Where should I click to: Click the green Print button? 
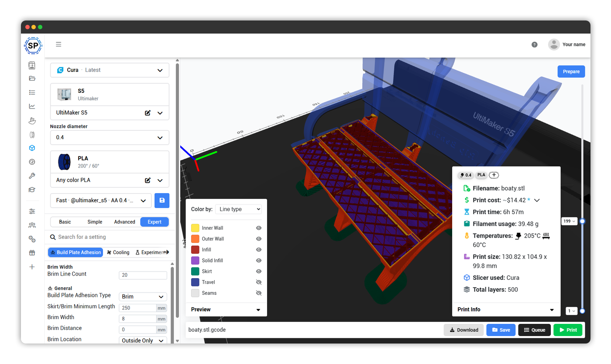click(568, 330)
